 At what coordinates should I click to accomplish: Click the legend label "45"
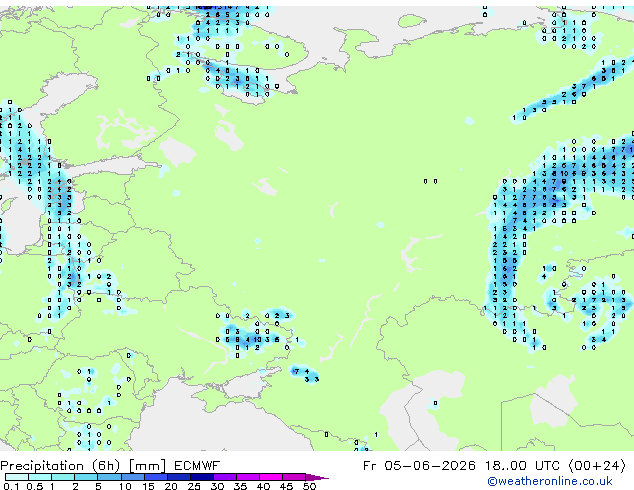[x=286, y=486]
